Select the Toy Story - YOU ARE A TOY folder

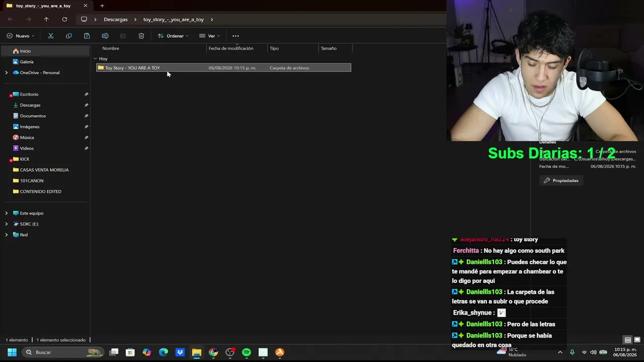[223, 68]
